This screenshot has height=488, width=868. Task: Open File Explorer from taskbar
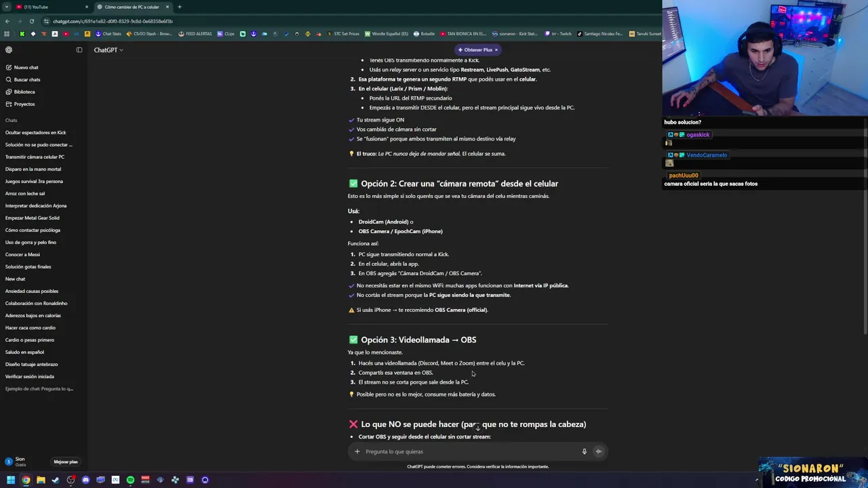pos(41,480)
